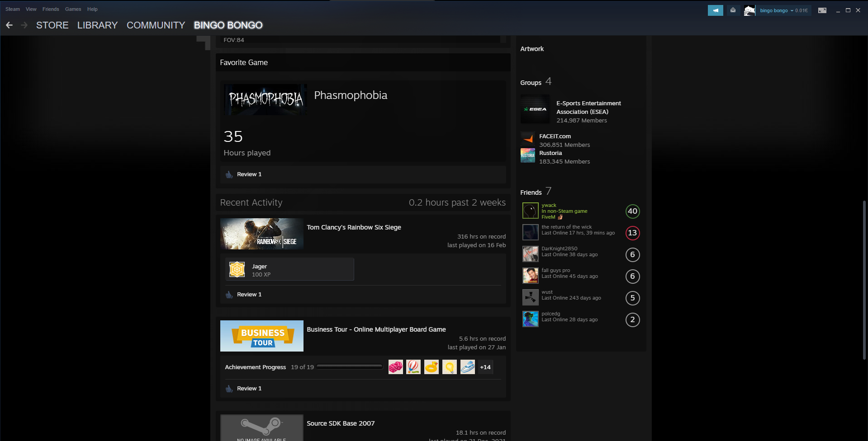The height and width of the screenshot is (441, 868).
Task: Click the achievement progress bar
Action: click(x=350, y=367)
